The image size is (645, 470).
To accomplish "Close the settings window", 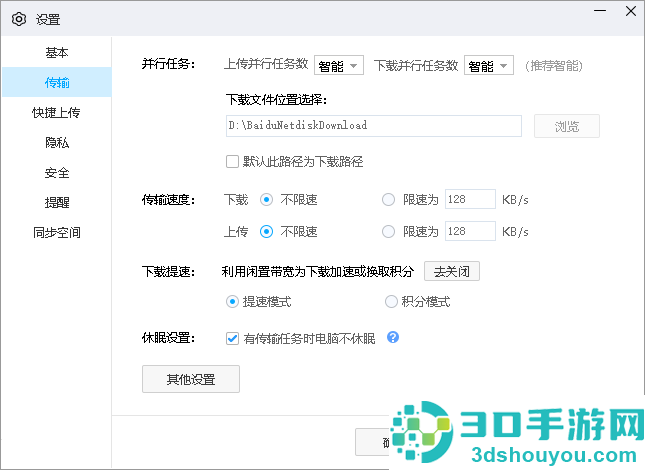I will pyautogui.click(x=631, y=11).
